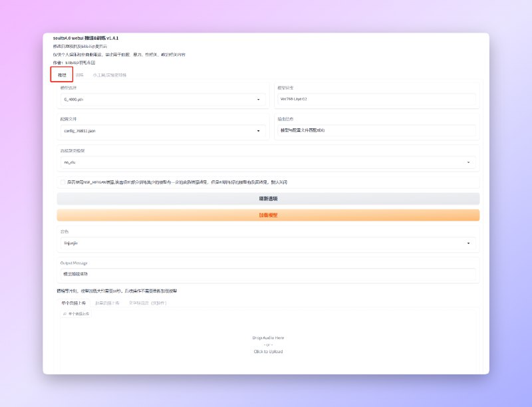
Task: Open the 文字转语音 sub-tab
Action: click(148, 303)
